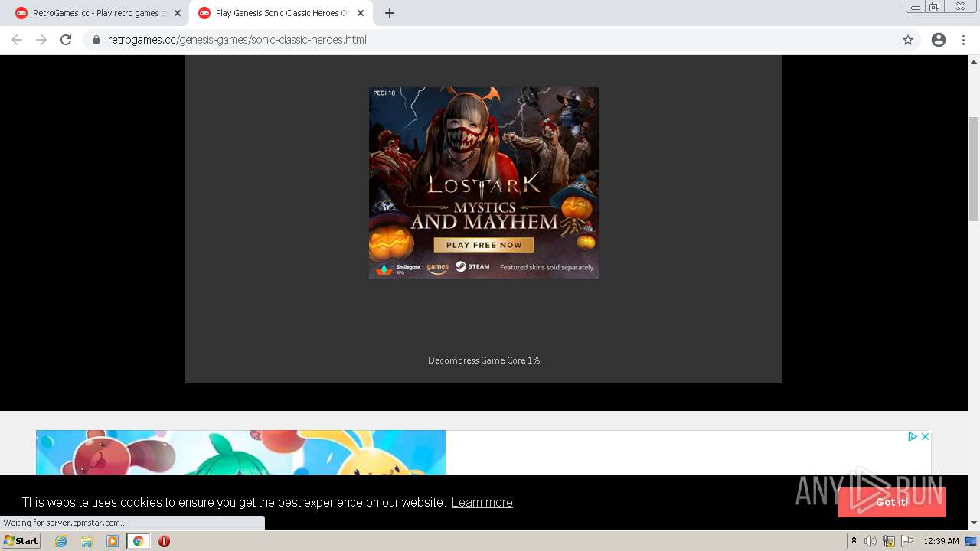
Task: Open the Learn more cookie link
Action: click(482, 502)
